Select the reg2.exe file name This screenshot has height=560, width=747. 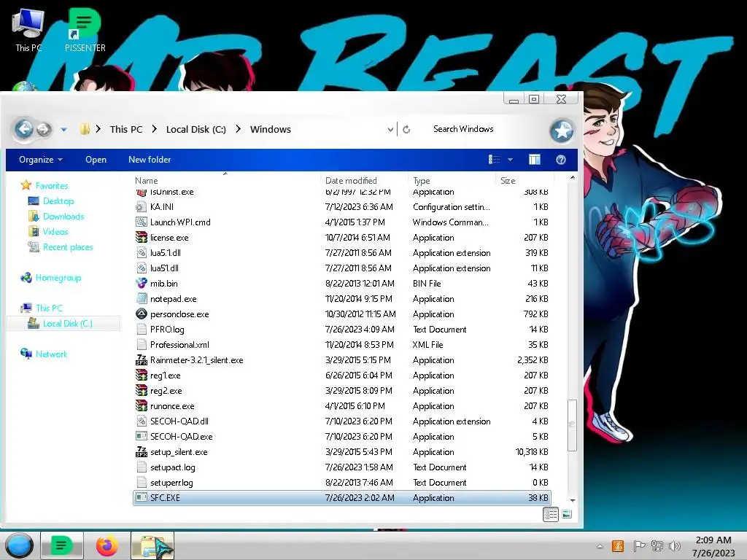pos(166,391)
